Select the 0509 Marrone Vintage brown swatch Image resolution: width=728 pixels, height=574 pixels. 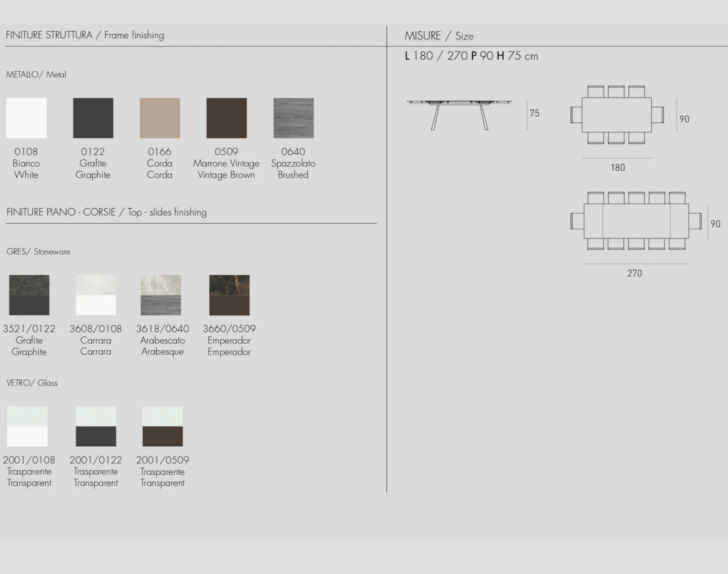click(226, 118)
